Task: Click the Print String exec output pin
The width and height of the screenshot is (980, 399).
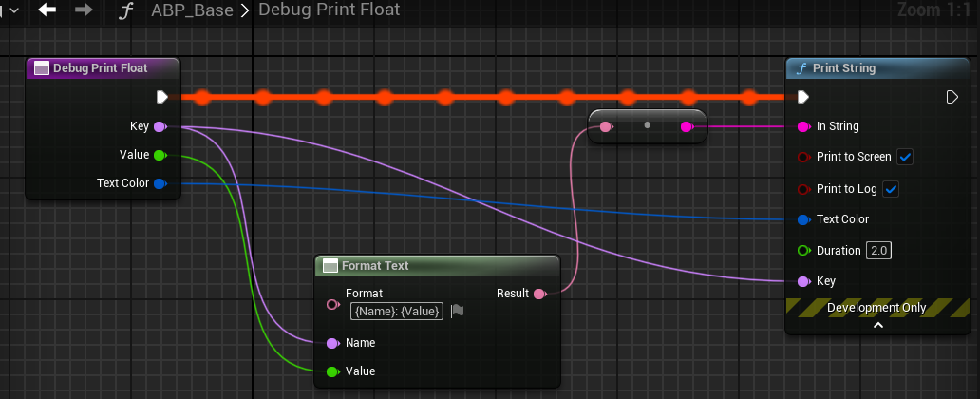Action: click(x=952, y=97)
